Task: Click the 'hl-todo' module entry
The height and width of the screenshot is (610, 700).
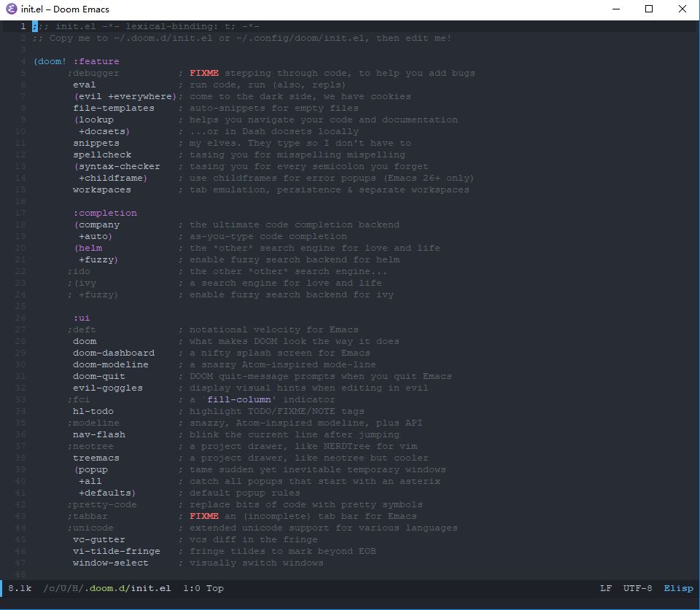Action: click(x=93, y=412)
